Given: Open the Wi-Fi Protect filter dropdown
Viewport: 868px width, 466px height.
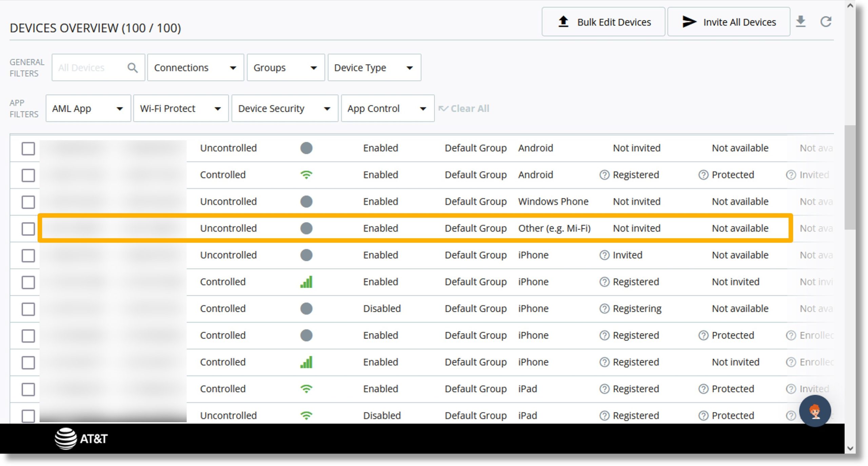Looking at the screenshot, I should point(181,108).
